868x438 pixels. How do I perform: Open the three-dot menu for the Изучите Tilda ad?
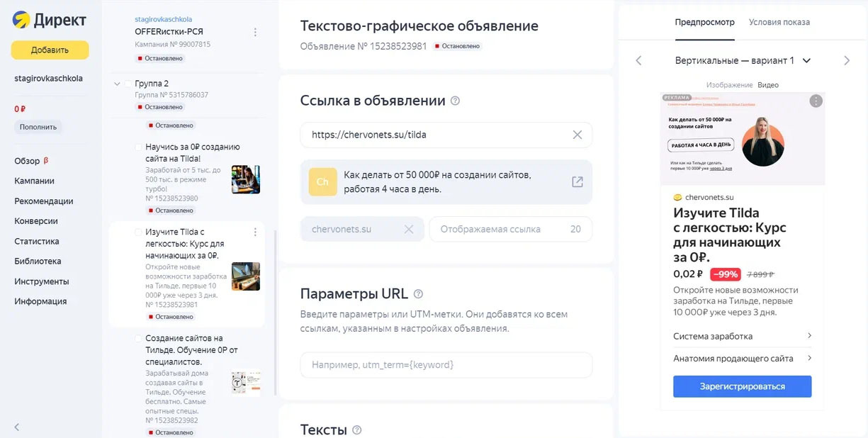(256, 232)
